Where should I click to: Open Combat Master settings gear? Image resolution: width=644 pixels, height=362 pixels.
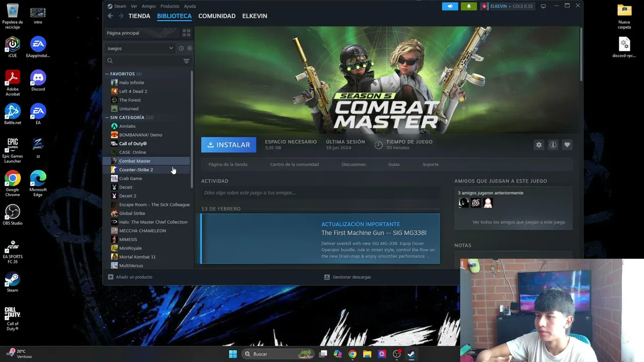[x=539, y=145]
